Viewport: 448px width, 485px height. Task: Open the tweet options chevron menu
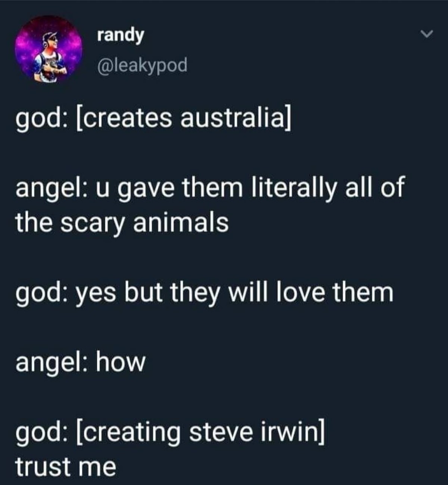(426, 35)
